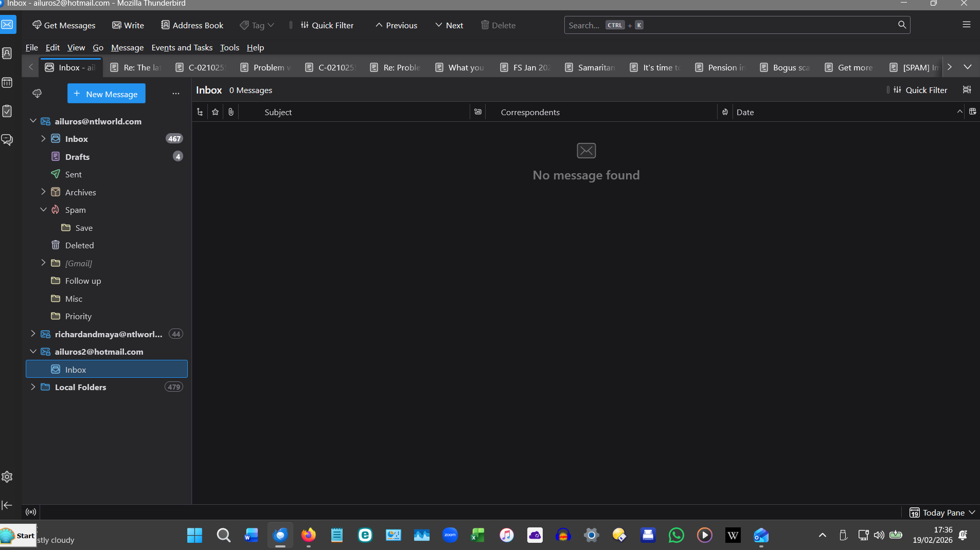Select the Priority folder
The image size is (980, 550).
(106, 316)
